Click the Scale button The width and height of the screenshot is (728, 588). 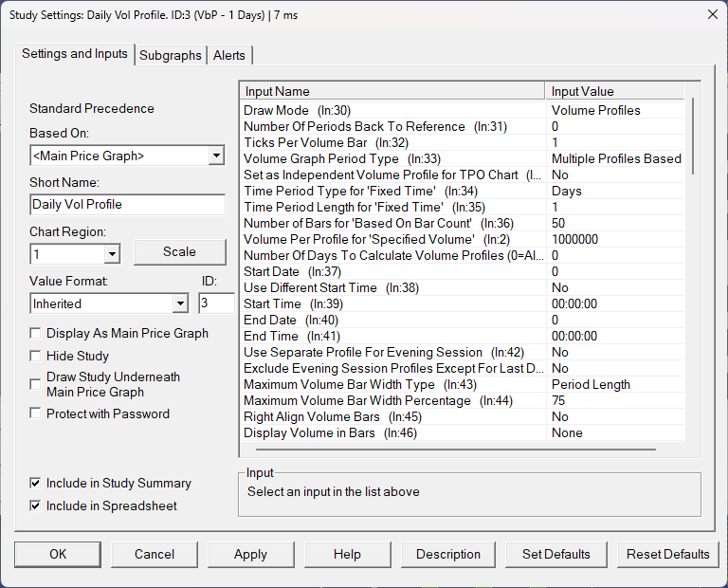point(180,251)
